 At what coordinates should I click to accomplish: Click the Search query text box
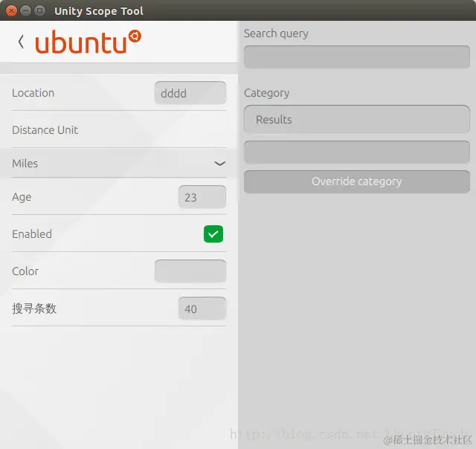point(357,56)
